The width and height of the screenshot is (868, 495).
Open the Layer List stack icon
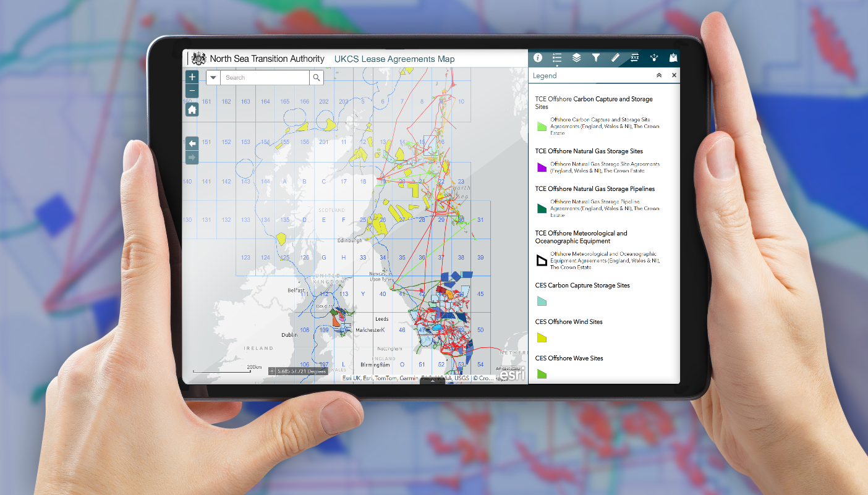[576, 57]
